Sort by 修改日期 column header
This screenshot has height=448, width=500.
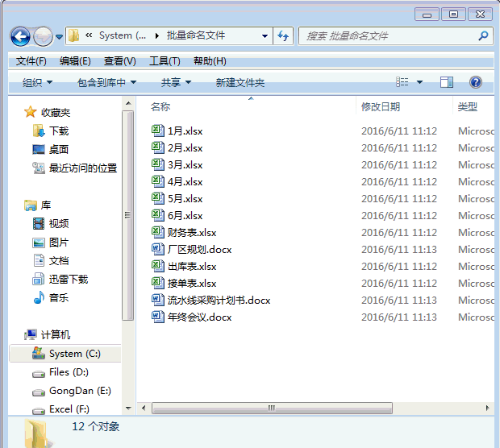pos(381,106)
